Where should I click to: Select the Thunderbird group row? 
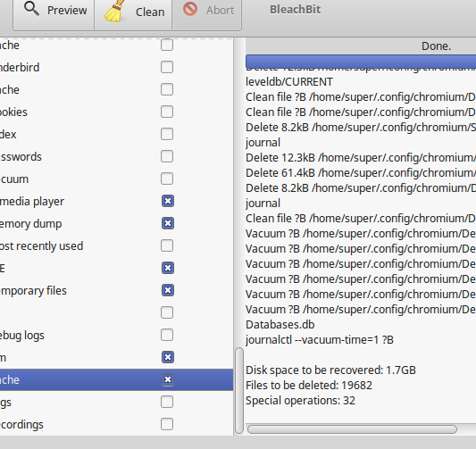coord(117,67)
